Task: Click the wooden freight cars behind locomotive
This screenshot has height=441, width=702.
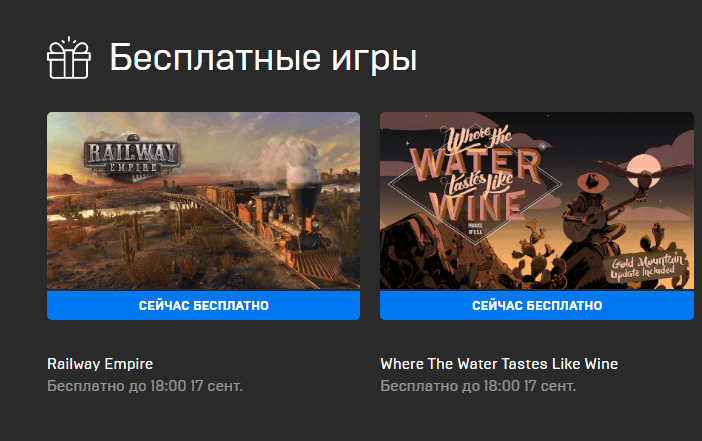Action: [225, 199]
